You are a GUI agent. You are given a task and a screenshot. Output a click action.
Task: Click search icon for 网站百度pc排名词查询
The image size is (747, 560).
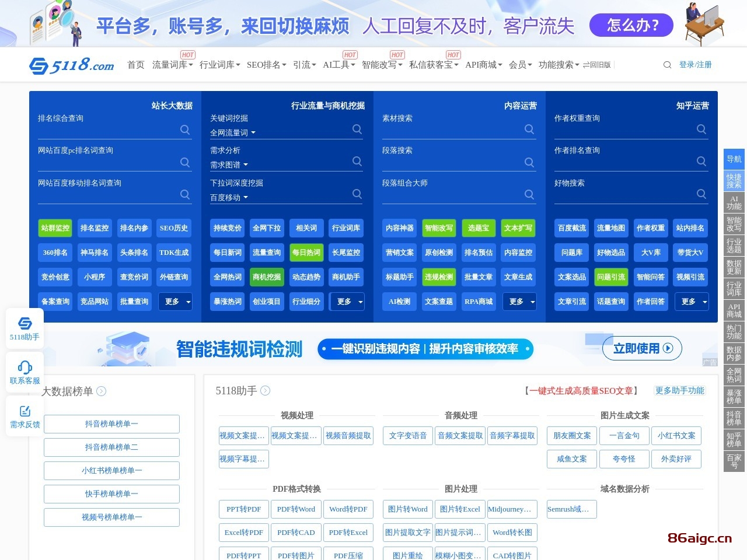tap(185, 162)
